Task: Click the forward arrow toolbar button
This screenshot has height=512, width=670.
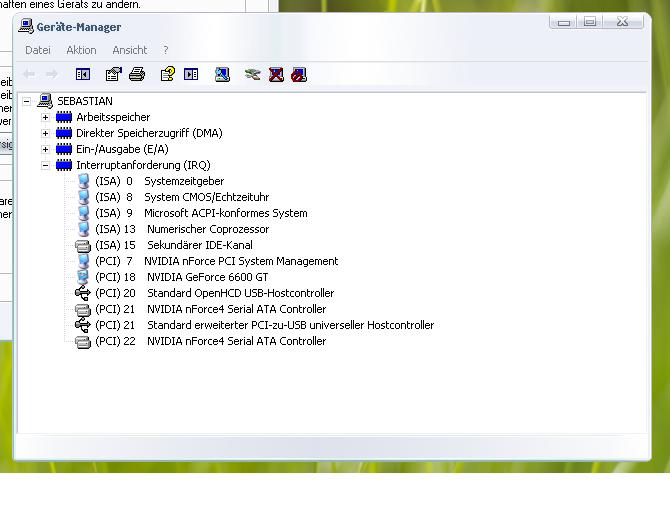Action: (52, 74)
